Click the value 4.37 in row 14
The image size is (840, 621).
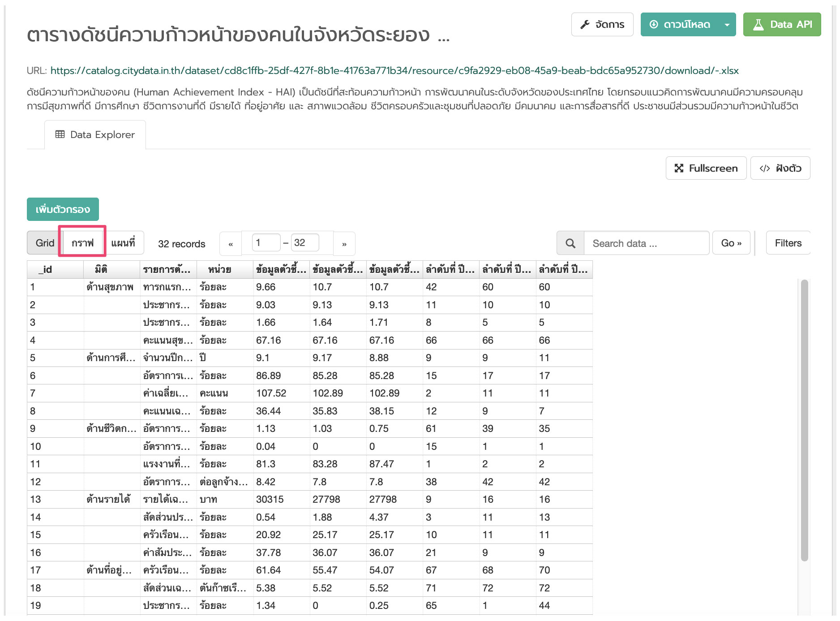click(x=394, y=517)
